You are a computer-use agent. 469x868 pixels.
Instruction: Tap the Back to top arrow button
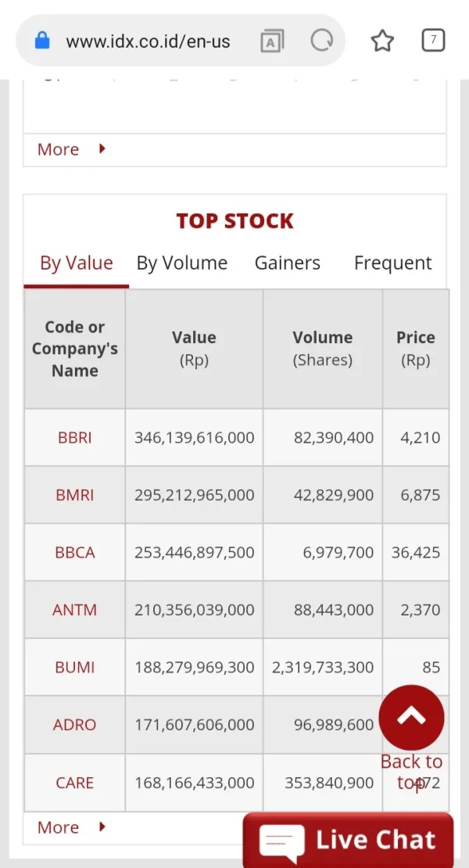click(411, 717)
